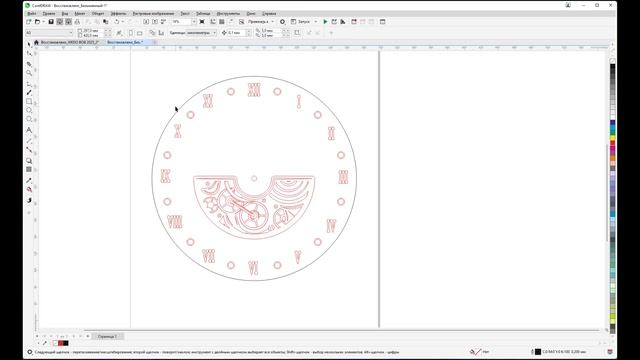This screenshot has width=640, height=360.
Task: Expand the Undo history arrow
Action: [x=122, y=22]
